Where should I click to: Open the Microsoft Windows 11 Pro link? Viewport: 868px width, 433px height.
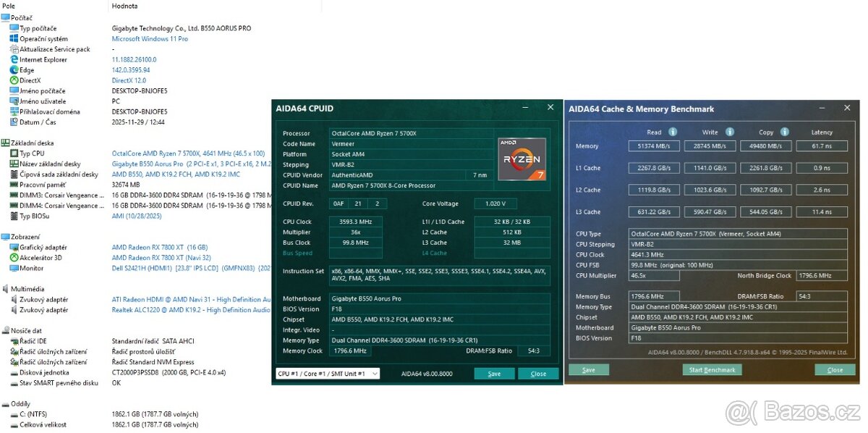pyautogui.click(x=150, y=38)
